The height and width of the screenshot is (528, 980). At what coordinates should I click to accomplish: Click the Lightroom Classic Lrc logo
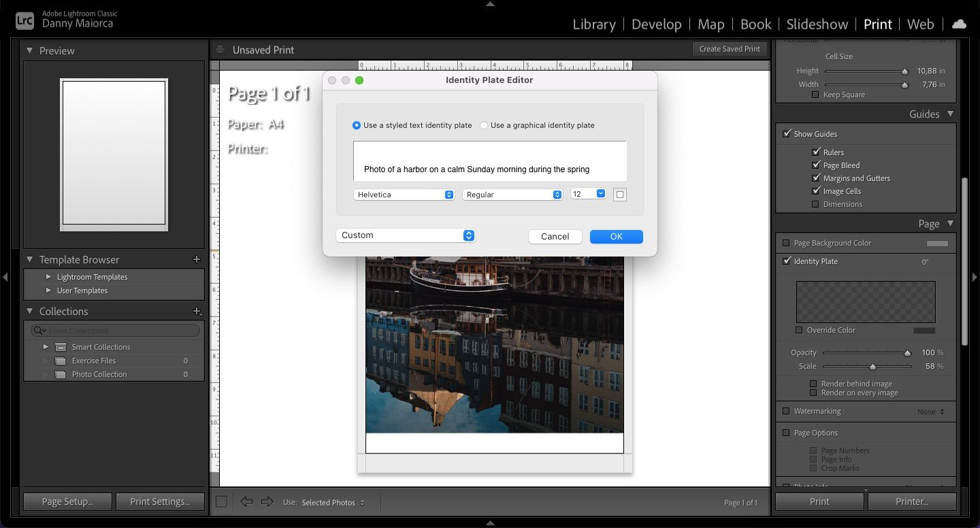pyautogui.click(x=24, y=20)
